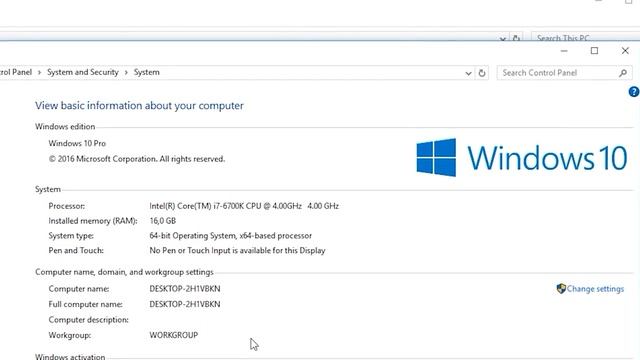Maximize the System window
The width and height of the screenshot is (640, 360).
point(594,51)
